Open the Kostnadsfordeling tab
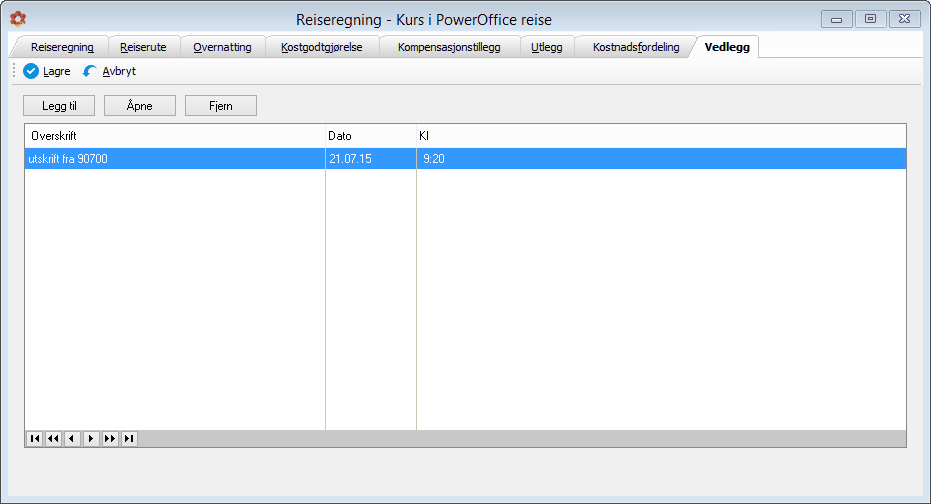The image size is (931, 504). click(x=636, y=47)
